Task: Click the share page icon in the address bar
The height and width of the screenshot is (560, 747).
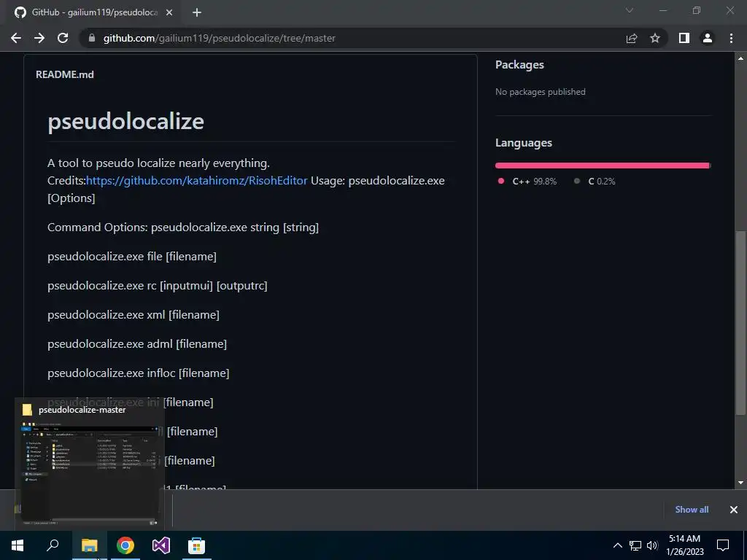Action: point(632,38)
